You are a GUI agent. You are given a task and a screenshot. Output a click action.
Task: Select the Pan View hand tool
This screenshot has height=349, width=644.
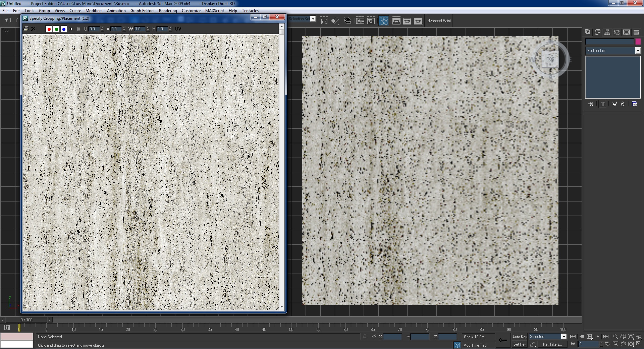tap(623, 344)
